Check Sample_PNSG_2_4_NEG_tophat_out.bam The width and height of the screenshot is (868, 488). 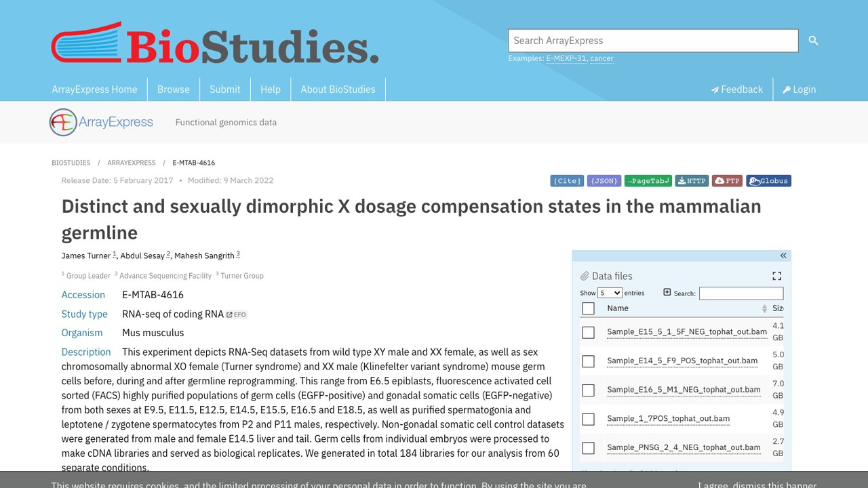(x=589, y=448)
